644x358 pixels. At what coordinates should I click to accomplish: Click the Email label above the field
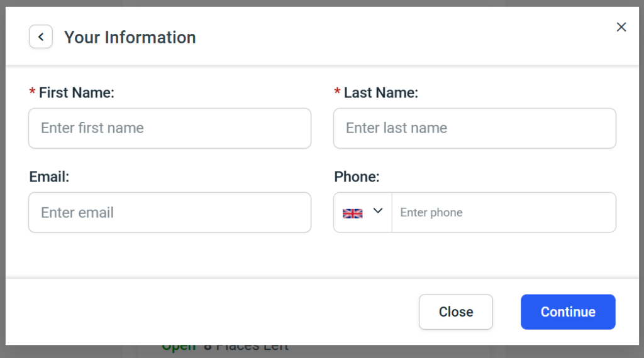(x=49, y=177)
